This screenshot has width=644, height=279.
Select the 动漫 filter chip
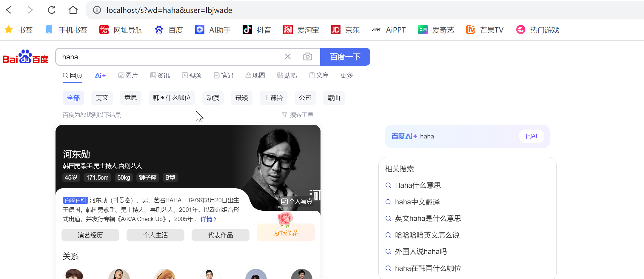[x=213, y=98]
